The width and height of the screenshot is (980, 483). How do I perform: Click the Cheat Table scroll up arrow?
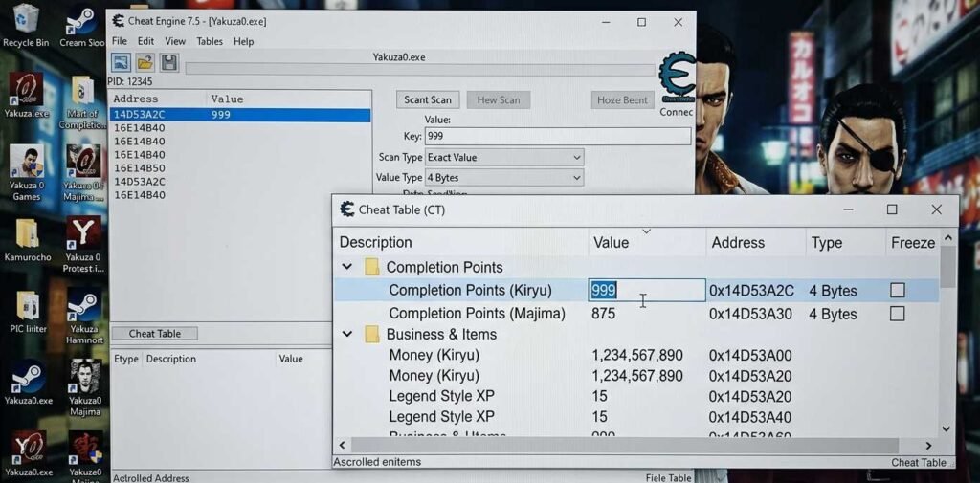click(947, 238)
